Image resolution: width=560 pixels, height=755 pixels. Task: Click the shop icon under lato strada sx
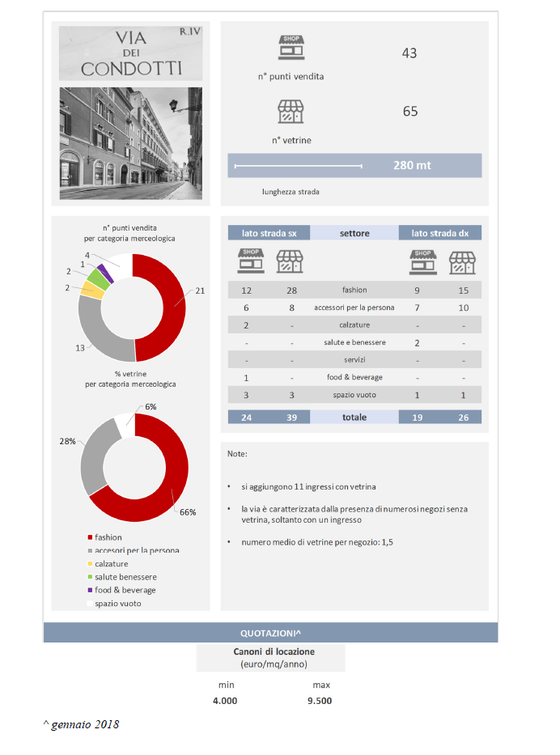tap(249, 261)
